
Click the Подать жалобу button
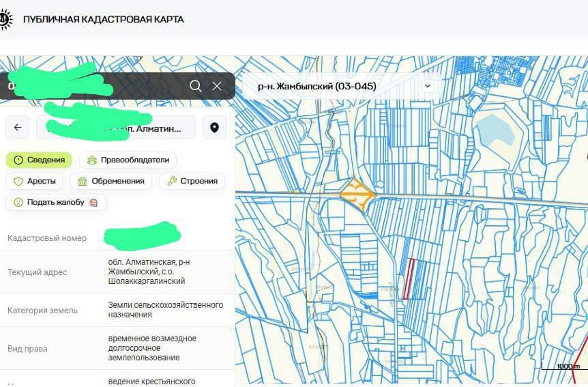pos(56,202)
